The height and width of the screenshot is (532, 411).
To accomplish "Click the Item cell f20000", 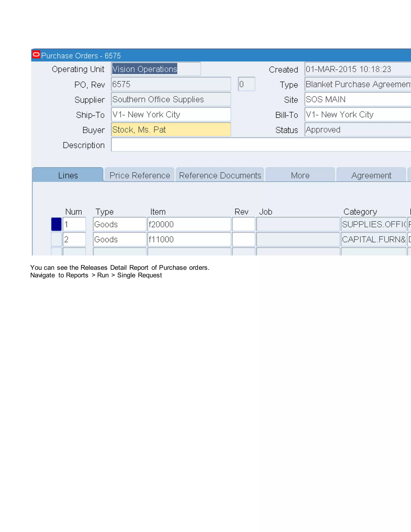I will [189, 224].
